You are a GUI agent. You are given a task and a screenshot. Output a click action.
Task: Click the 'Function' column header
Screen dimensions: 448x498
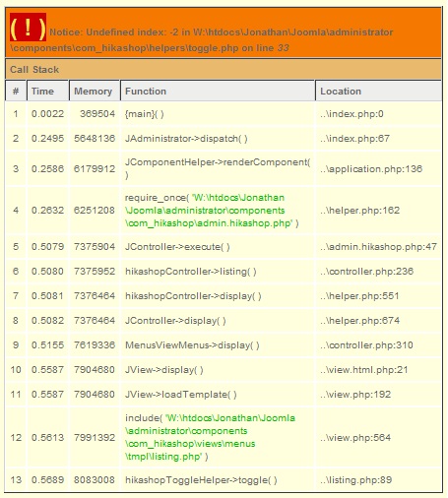(146, 92)
